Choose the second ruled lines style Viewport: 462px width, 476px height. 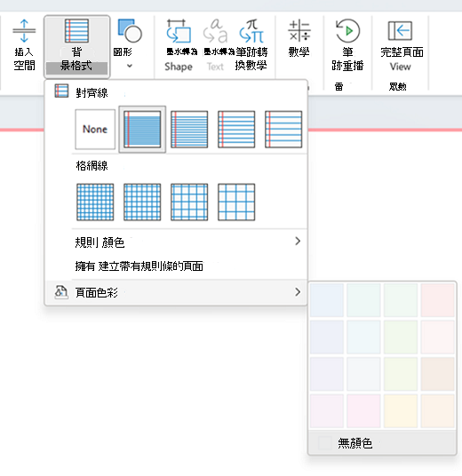(189, 130)
